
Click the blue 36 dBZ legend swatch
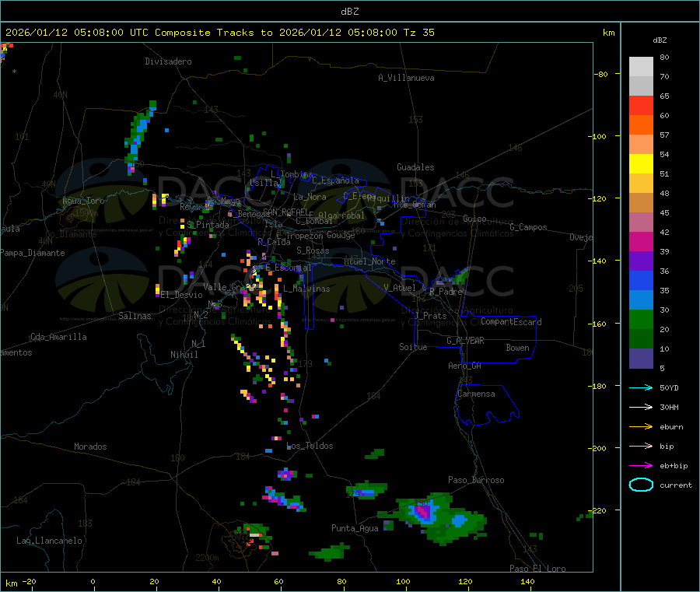click(641, 281)
